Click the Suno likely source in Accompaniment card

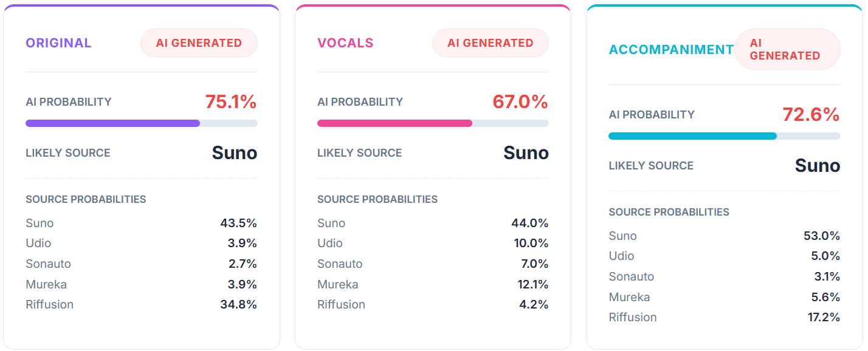tap(817, 166)
